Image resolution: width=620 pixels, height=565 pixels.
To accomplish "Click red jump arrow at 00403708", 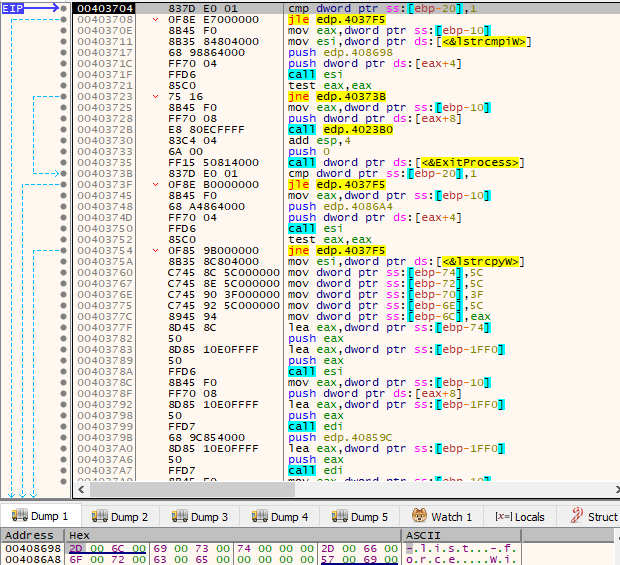I will tap(155, 19).
